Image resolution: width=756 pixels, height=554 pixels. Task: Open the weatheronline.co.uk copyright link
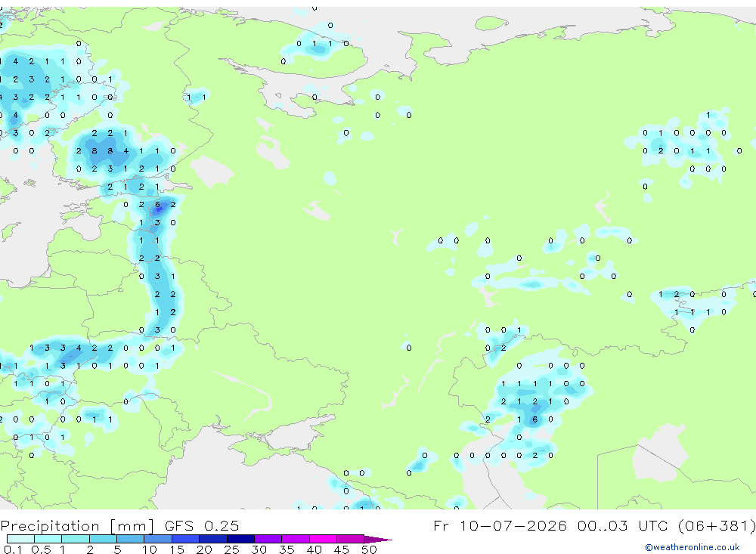(692, 547)
